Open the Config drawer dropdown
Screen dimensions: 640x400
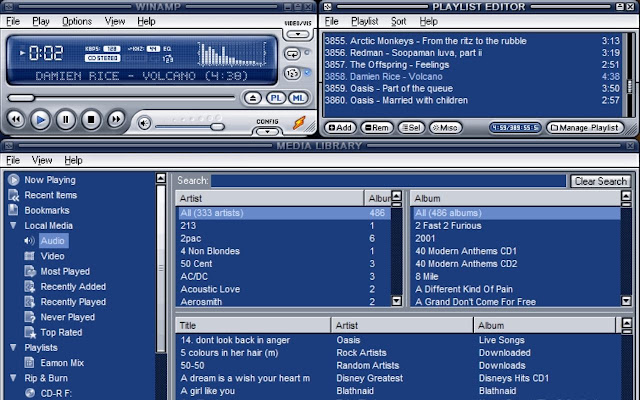(267, 131)
